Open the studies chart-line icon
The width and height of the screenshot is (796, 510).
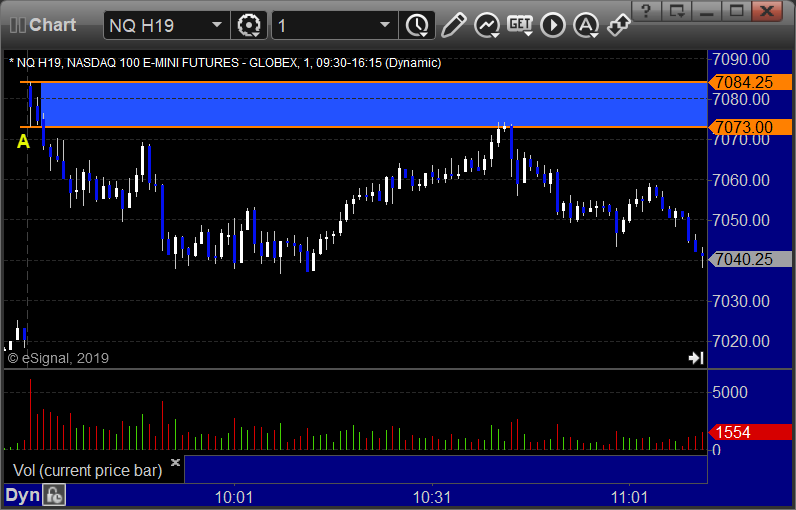pos(487,25)
